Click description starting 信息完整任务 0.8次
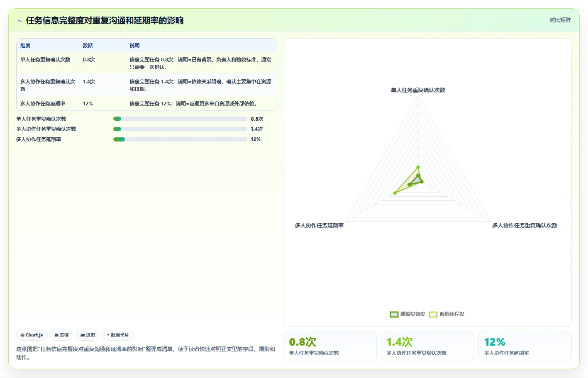This screenshot has width=588, height=378. pos(200,63)
